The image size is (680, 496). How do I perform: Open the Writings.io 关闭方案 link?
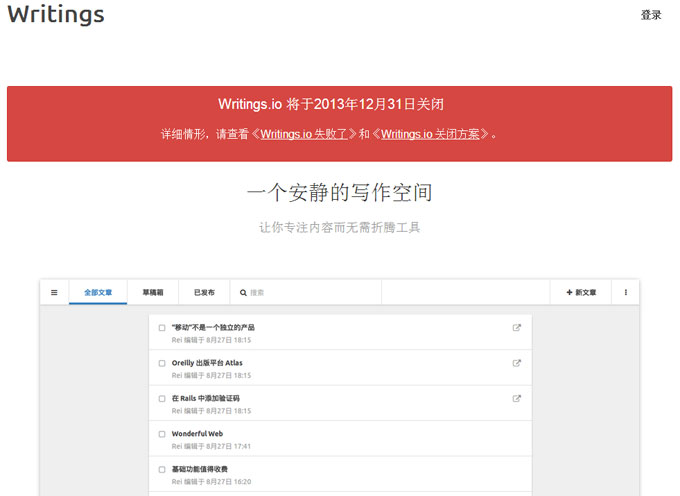pyautogui.click(x=430, y=133)
